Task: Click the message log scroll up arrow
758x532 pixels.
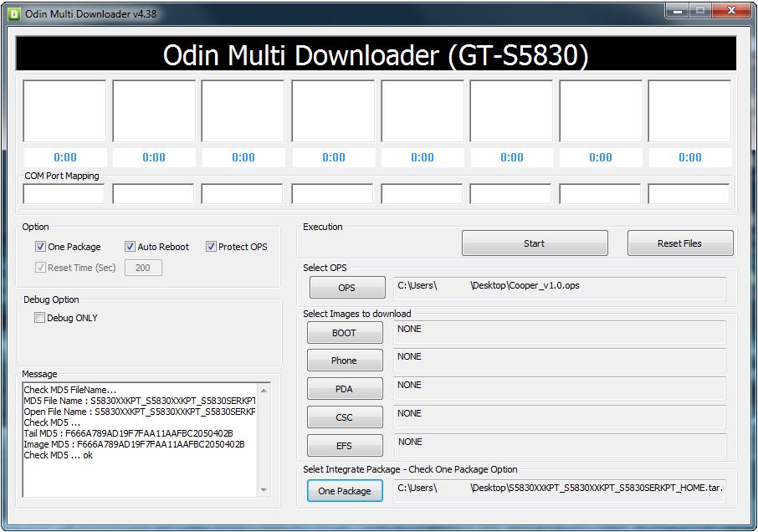Action: click(264, 391)
